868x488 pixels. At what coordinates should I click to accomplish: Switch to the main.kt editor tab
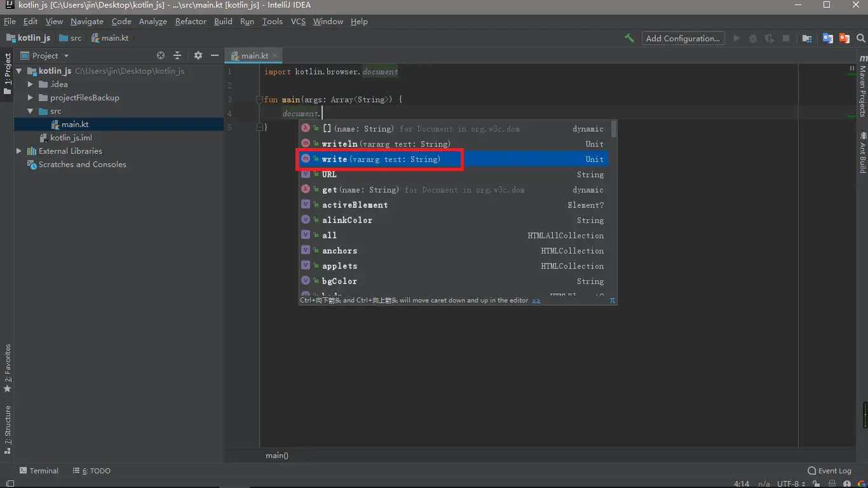[x=255, y=56]
